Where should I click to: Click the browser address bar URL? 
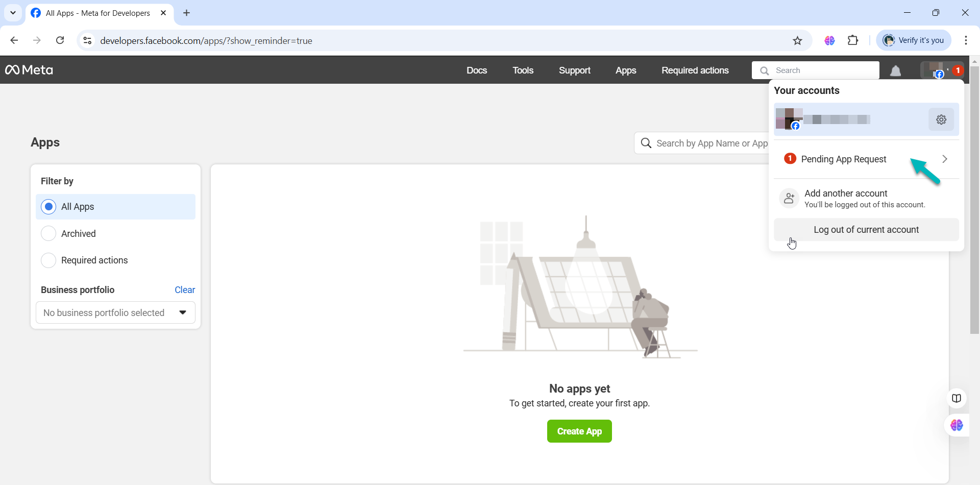206,40
